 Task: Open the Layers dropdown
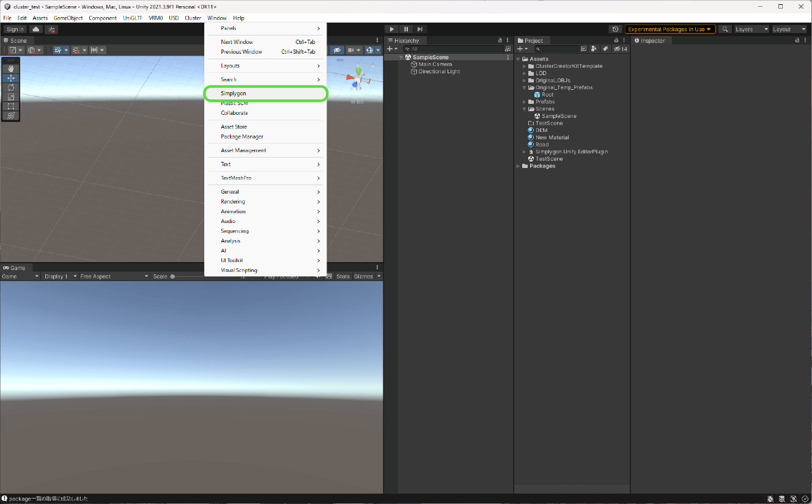[751, 29]
